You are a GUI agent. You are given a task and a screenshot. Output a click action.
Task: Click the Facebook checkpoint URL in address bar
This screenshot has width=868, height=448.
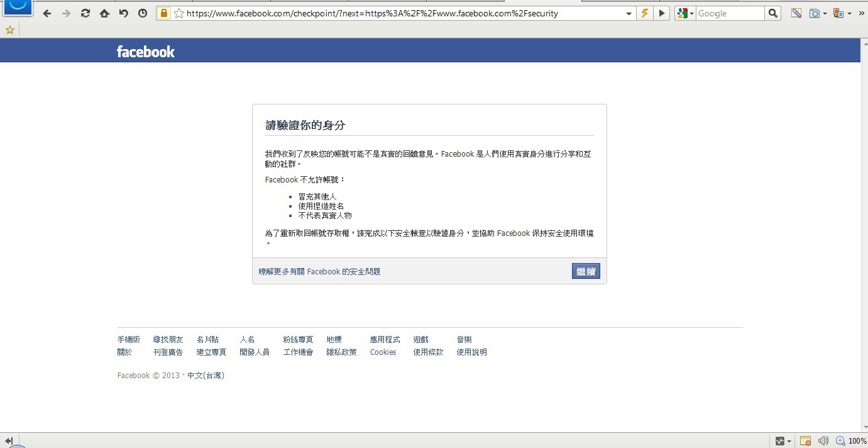click(372, 13)
